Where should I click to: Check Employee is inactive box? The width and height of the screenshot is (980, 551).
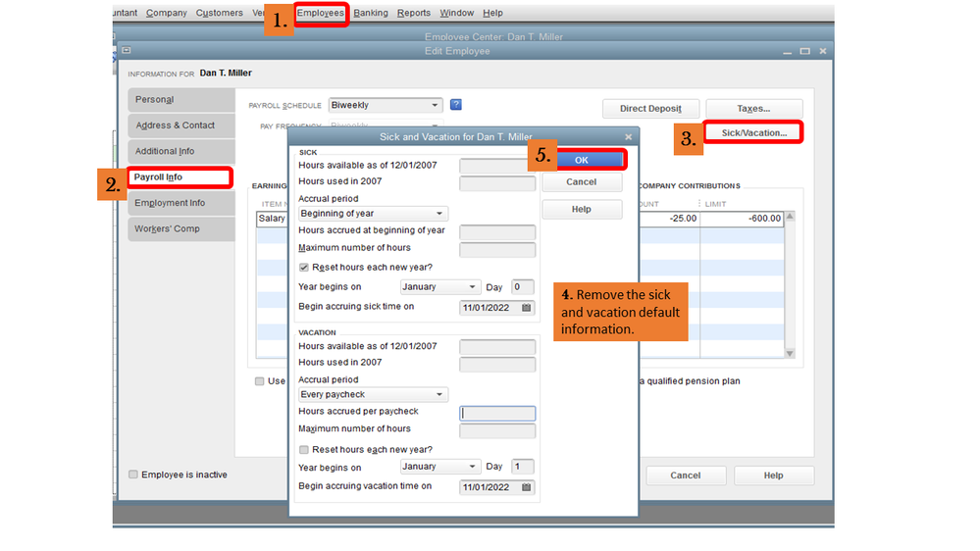[x=133, y=475]
